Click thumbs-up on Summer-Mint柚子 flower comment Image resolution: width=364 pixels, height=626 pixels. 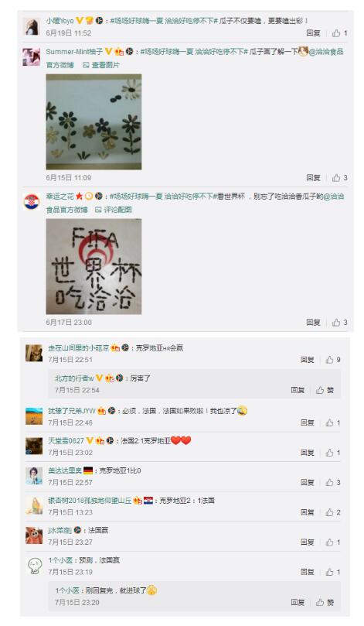336,178
